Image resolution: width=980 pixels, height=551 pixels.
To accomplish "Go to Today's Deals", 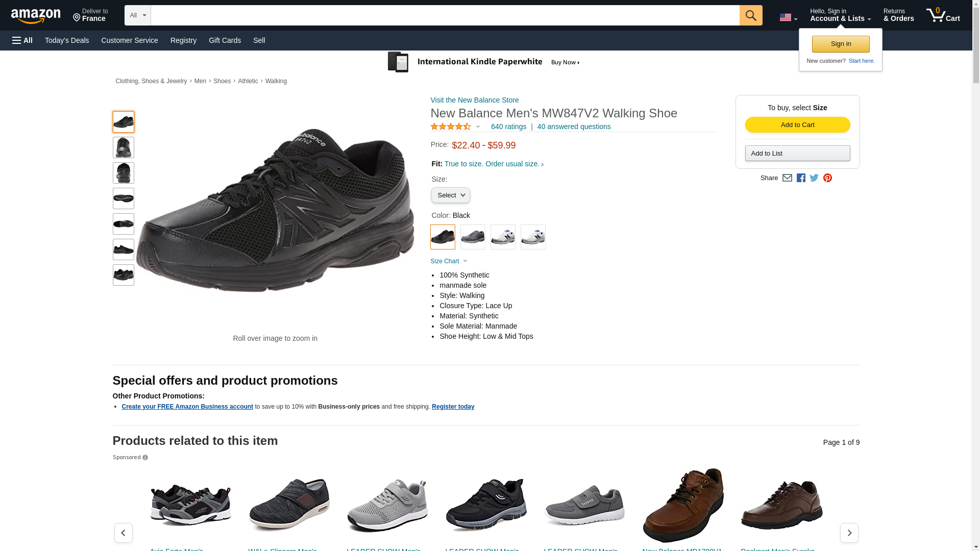I will point(67,40).
